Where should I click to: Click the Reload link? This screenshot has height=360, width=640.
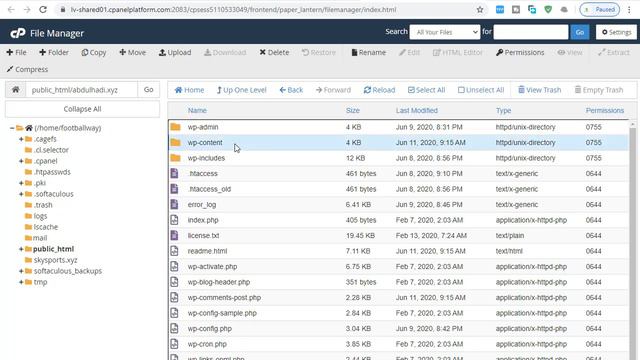point(380,90)
